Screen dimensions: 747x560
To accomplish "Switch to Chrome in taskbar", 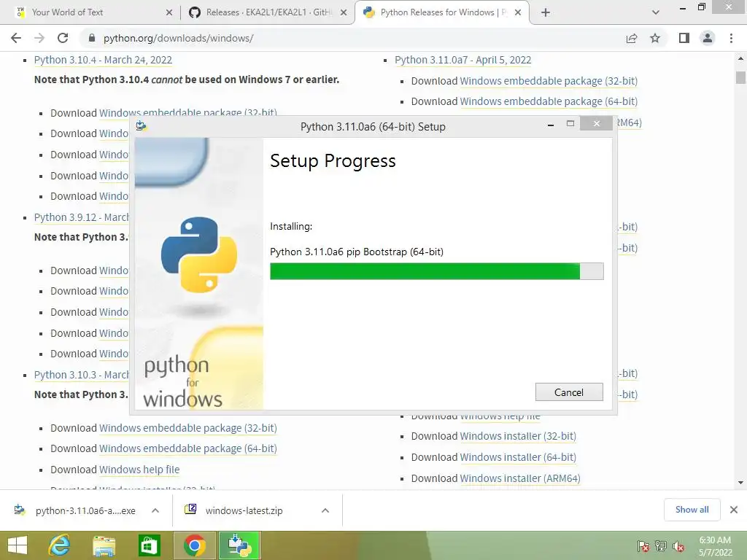I will point(194,545).
